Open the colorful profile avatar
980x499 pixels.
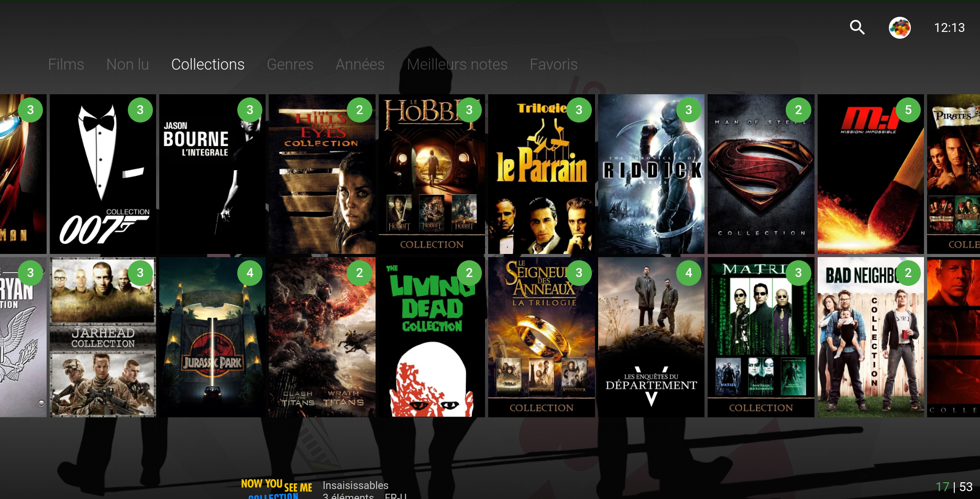(x=900, y=28)
